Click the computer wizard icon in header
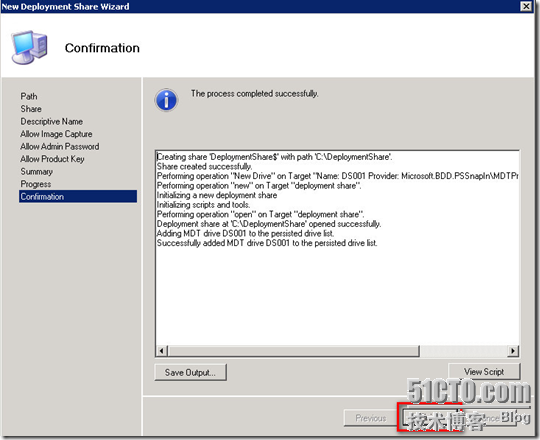 point(29,47)
